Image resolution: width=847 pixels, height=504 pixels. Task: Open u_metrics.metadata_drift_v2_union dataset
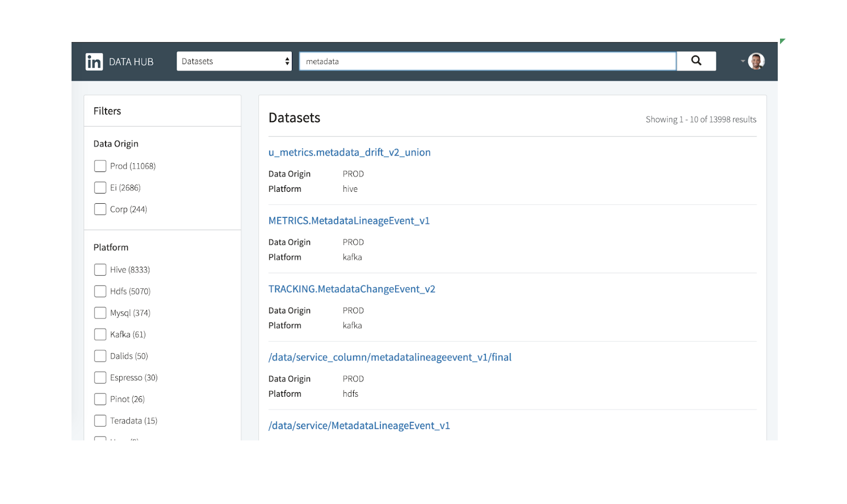point(349,152)
